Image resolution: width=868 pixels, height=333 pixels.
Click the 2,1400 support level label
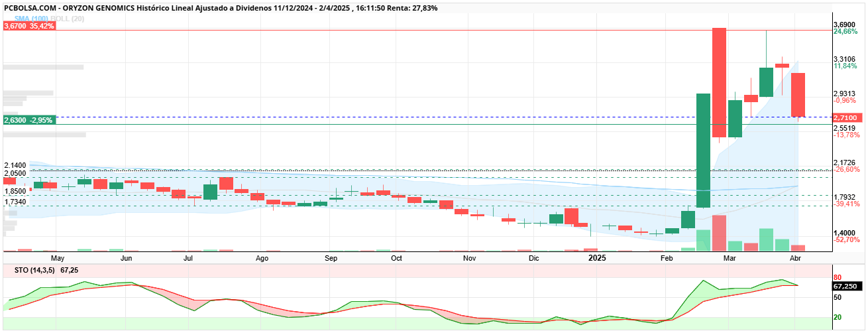click(x=15, y=165)
